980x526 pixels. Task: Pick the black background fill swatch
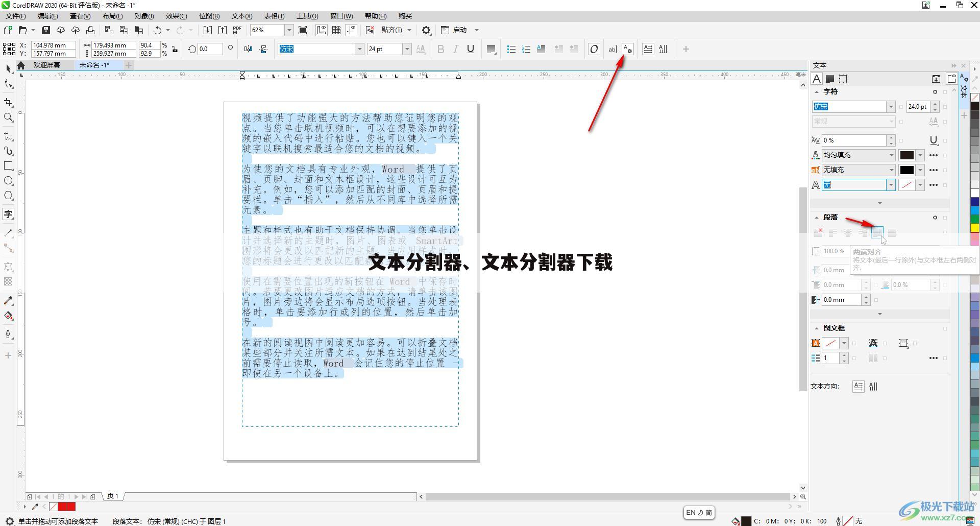[907, 170]
